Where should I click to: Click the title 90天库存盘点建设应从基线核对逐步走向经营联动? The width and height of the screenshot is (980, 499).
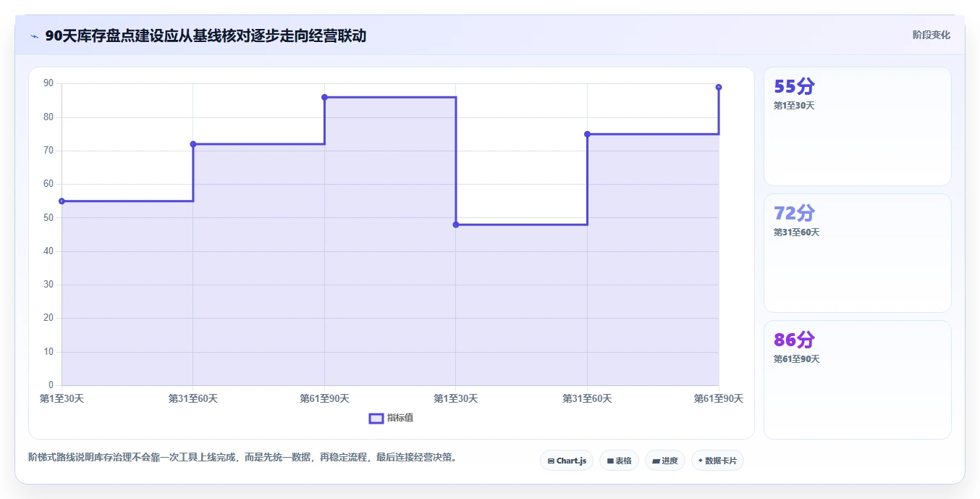pos(206,35)
